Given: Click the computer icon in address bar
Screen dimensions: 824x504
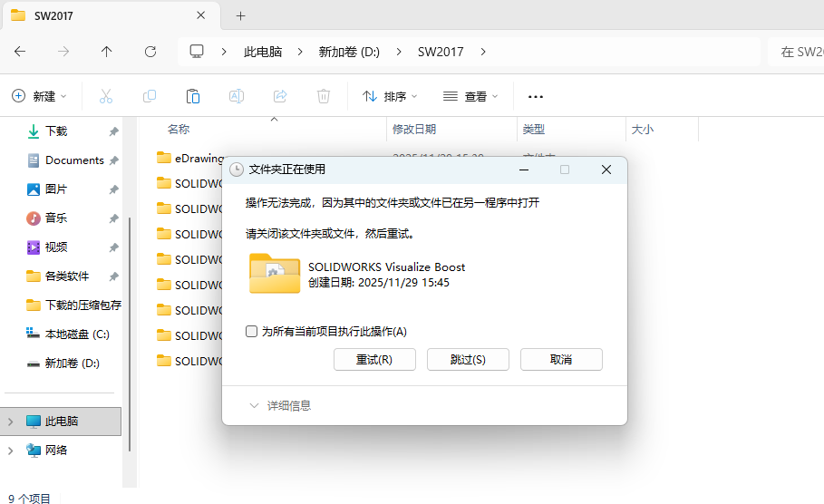Looking at the screenshot, I should pyautogui.click(x=197, y=52).
